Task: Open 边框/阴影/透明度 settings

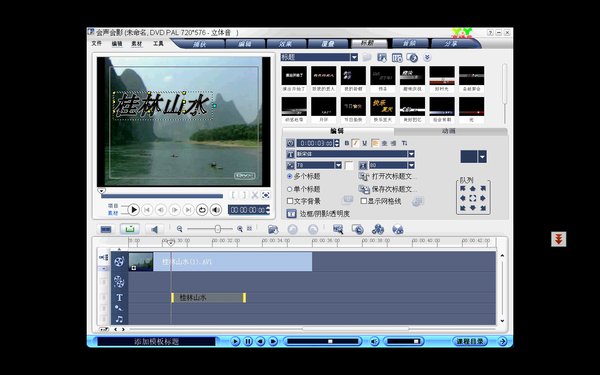Action: [x=318, y=214]
